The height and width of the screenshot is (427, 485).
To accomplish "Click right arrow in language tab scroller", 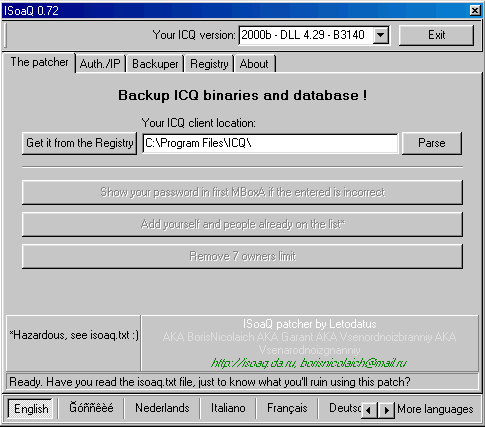I will click(386, 410).
